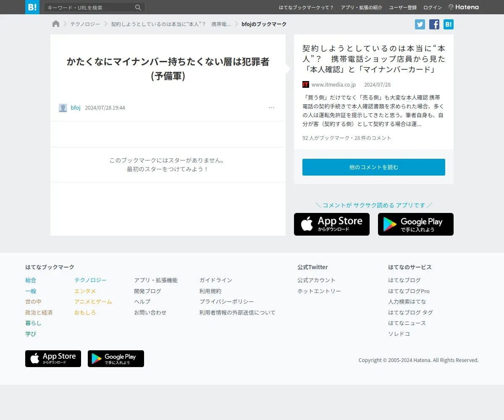504x420 pixels.
Task: Click the ITmedia favicon
Action: click(306, 84)
